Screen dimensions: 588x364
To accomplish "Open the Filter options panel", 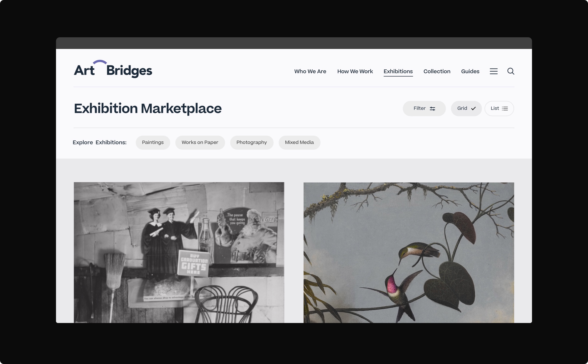I will pos(424,108).
